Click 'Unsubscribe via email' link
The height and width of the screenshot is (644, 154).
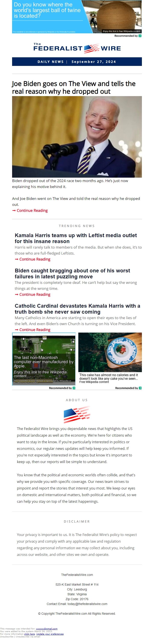click(x=28, y=636)
